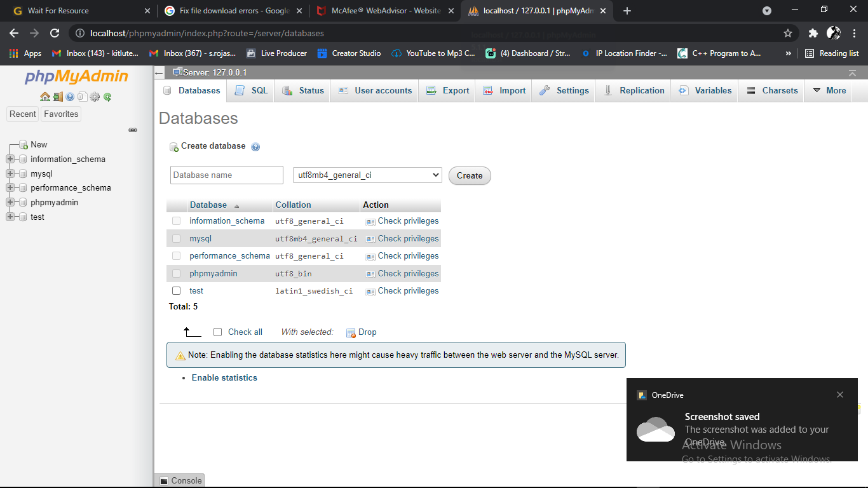Click the Enable statistics link
This screenshot has height=488, width=868.
point(224,378)
